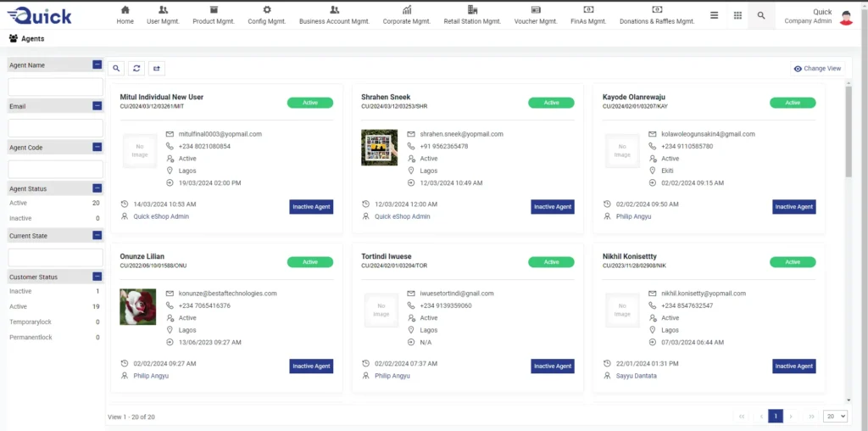Open the User Mgmt. menu
The height and width of the screenshot is (431, 868).
(x=164, y=15)
